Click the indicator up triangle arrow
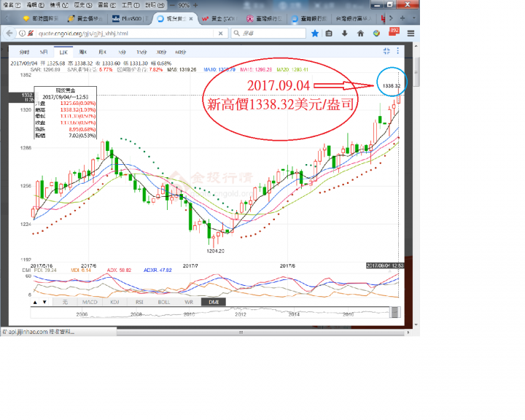Image resolution: width=525 pixels, height=420 pixels. click(x=35, y=302)
